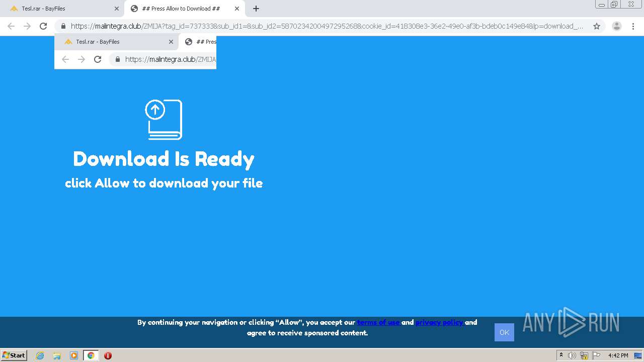Select the Press Allow to Download tab
This screenshot has width=644, height=362.
tap(184, 9)
